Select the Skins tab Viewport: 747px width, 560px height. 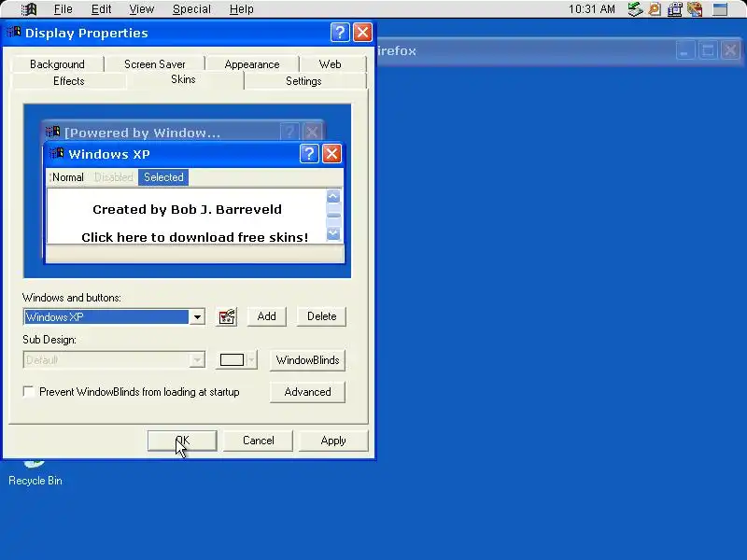(x=183, y=79)
